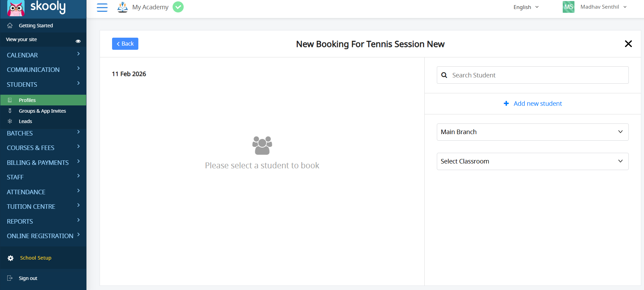The height and width of the screenshot is (290, 644).
Task: Open the Select Classroom dropdown
Action: 532,161
